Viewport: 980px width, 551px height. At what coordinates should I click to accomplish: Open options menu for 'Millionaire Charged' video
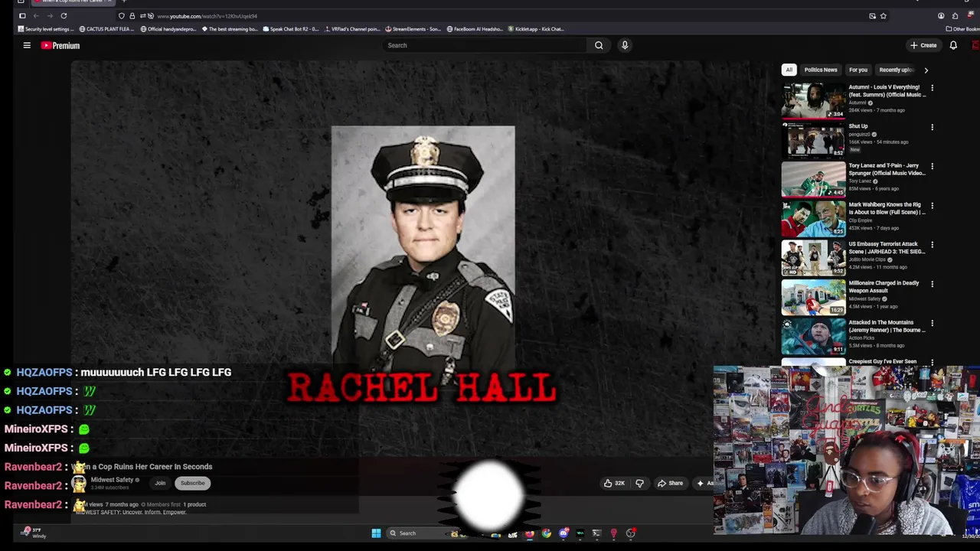click(x=932, y=284)
